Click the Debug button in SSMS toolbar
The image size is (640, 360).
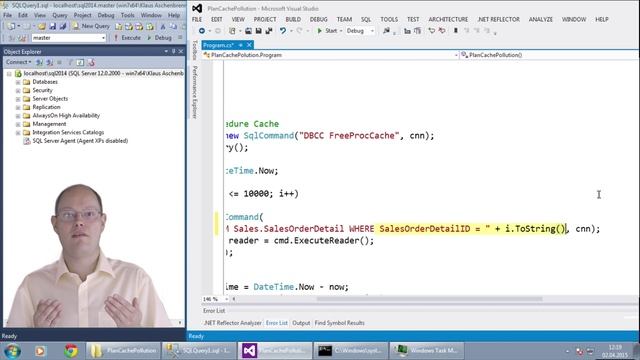(x=159, y=38)
